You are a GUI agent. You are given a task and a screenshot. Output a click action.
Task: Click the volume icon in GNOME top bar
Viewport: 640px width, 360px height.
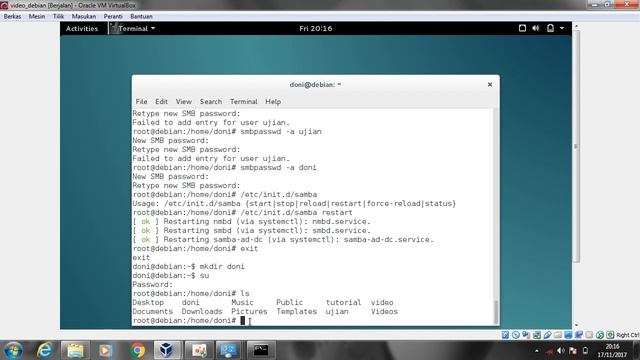(536, 28)
